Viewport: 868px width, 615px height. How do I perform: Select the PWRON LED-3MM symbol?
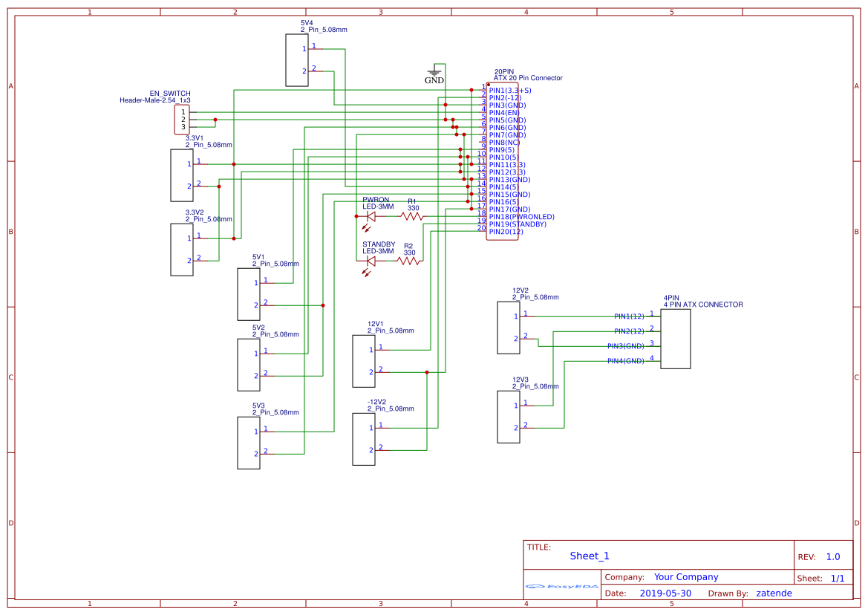pos(371,218)
